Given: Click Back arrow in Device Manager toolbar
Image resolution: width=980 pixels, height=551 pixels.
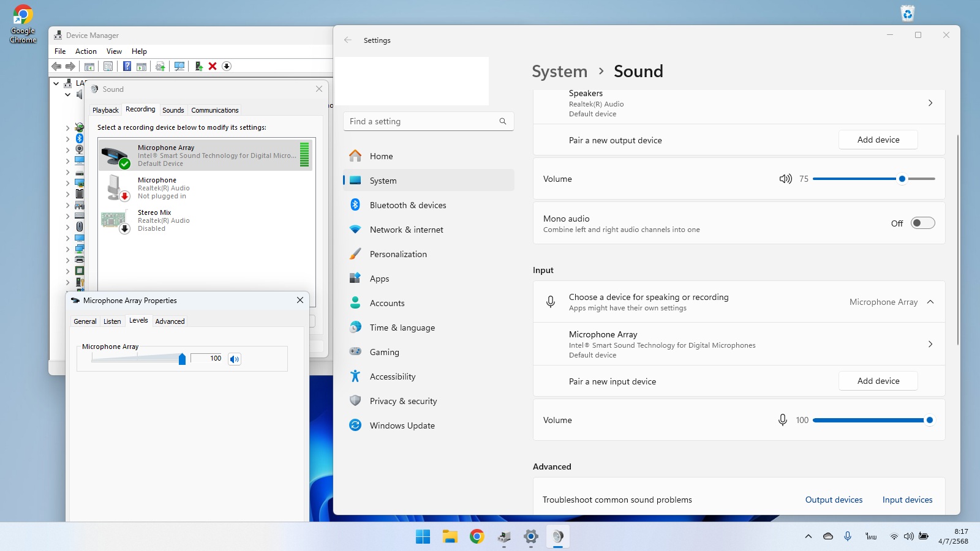Looking at the screenshot, I should (56, 66).
